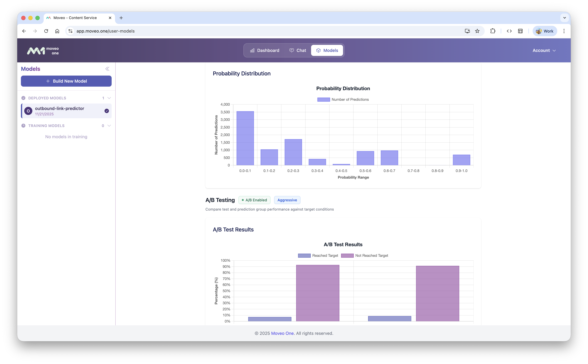The width and height of the screenshot is (588, 364).
Task: Click the Build New Model button
Action: tap(66, 81)
